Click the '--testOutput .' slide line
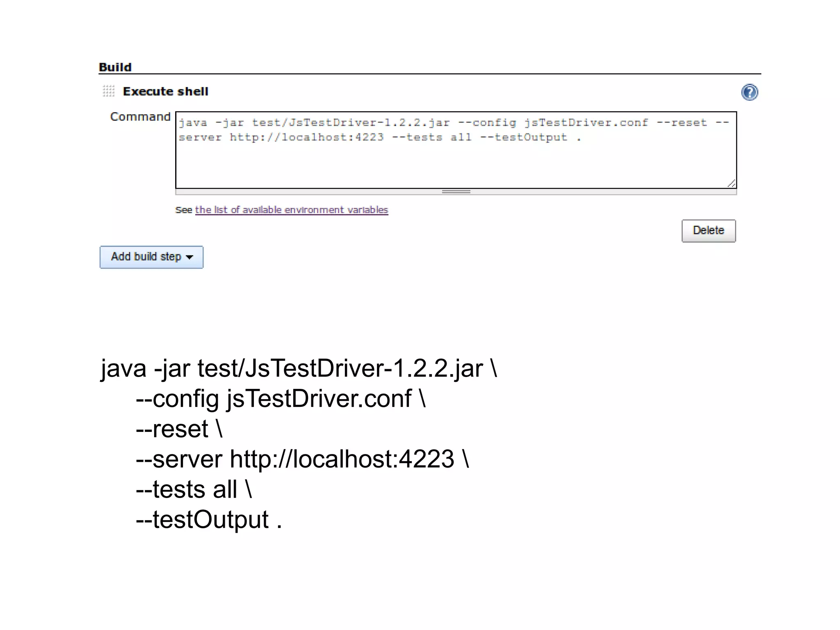840x630 pixels. pyautogui.click(x=208, y=520)
